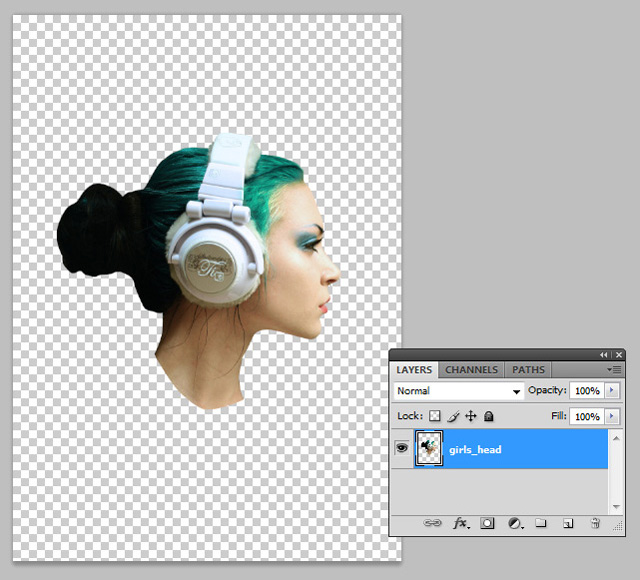Click the girls_head layer thumbnail
The height and width of the screenshot is (580, 640).
(x=429, y=450)
